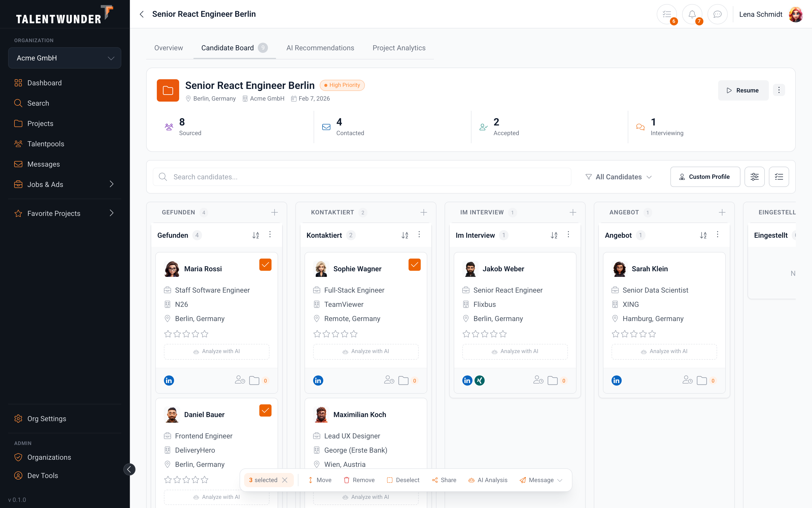Uncheck Daniel Bauer's selection checkbox
Screen dimensions: 812x508
(265, 410)
